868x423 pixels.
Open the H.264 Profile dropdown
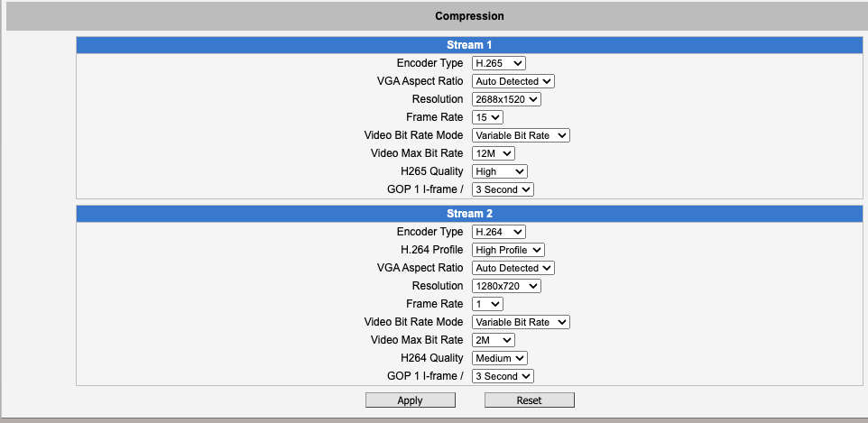pos(508,250)
